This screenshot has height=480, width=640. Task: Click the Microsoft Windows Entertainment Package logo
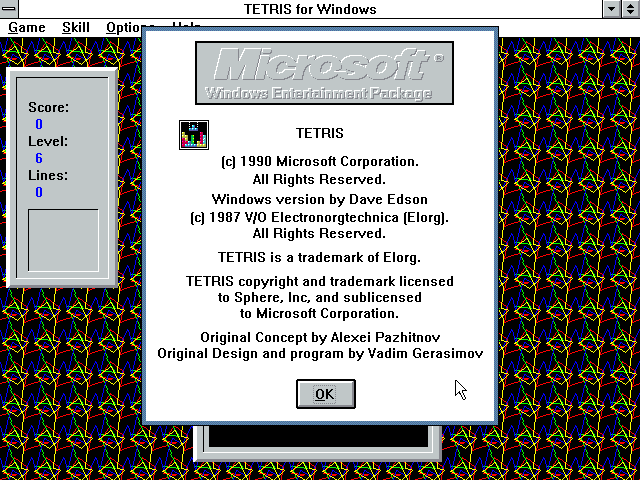324,73
